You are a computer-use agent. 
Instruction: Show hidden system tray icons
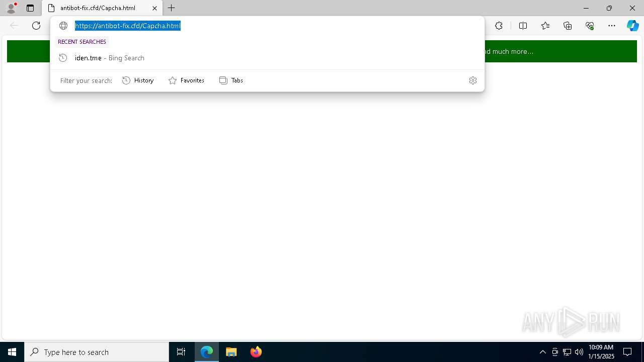(x=542, y=352)
